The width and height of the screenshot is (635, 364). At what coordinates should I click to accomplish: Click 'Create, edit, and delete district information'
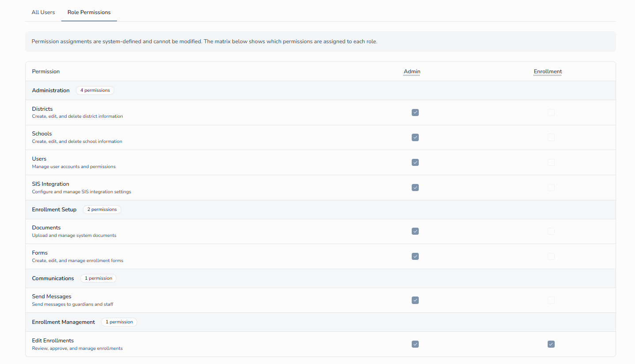(78, 116)
